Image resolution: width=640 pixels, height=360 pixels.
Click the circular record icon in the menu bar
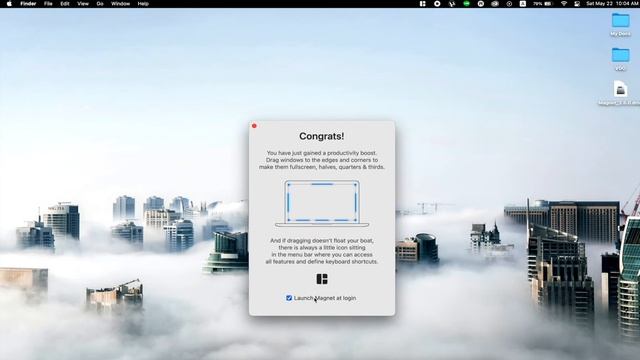tap(437, 4)
